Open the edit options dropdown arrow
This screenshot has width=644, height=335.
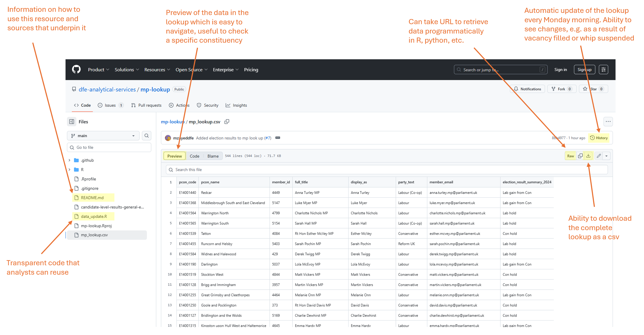tap(606, 156)
